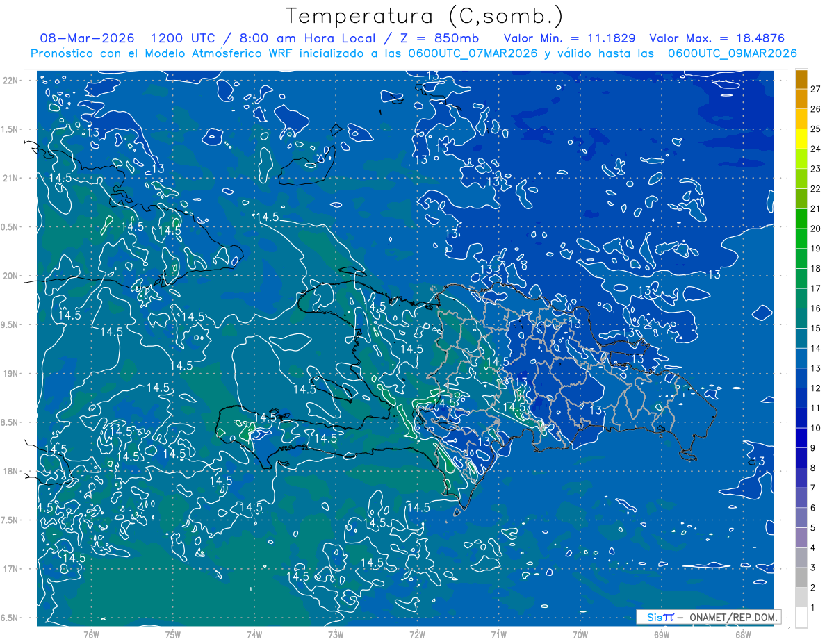Image resolution: width=834 pixels, height=644 pixels.
Task: Pick the lime swatch between 22 and 23
Action: click(801, 179)
